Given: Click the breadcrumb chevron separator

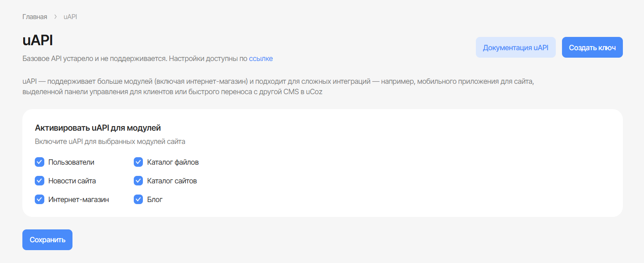Looking at the screenshot, I should point(55,17).
